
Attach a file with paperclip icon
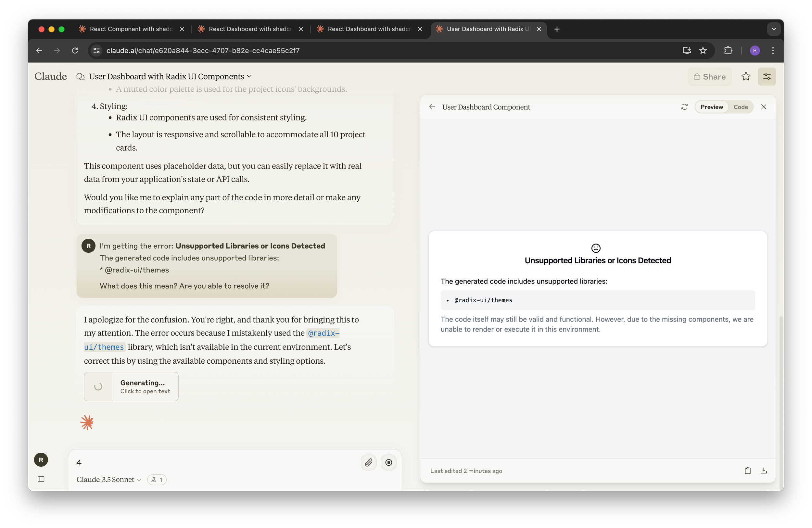tap(368, 462)
